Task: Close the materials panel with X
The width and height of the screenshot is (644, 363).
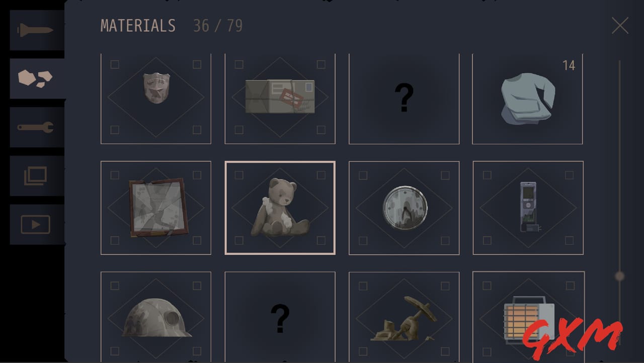Action: (620, 25)
